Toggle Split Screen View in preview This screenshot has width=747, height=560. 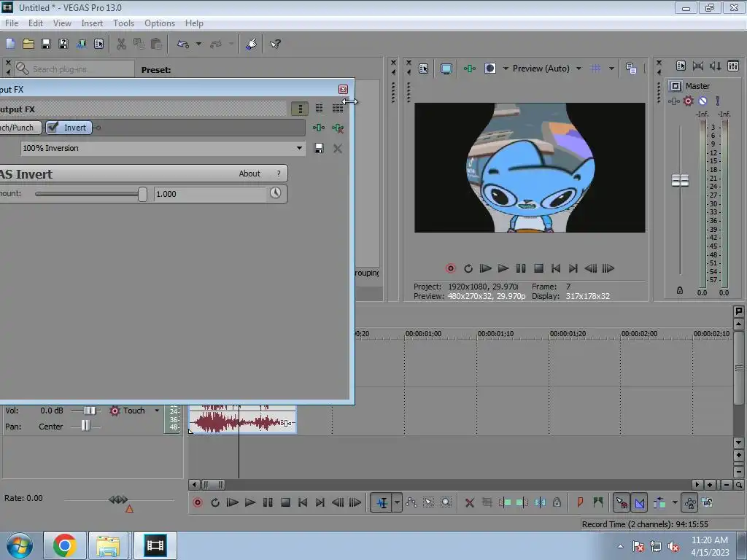coord(489,69)
